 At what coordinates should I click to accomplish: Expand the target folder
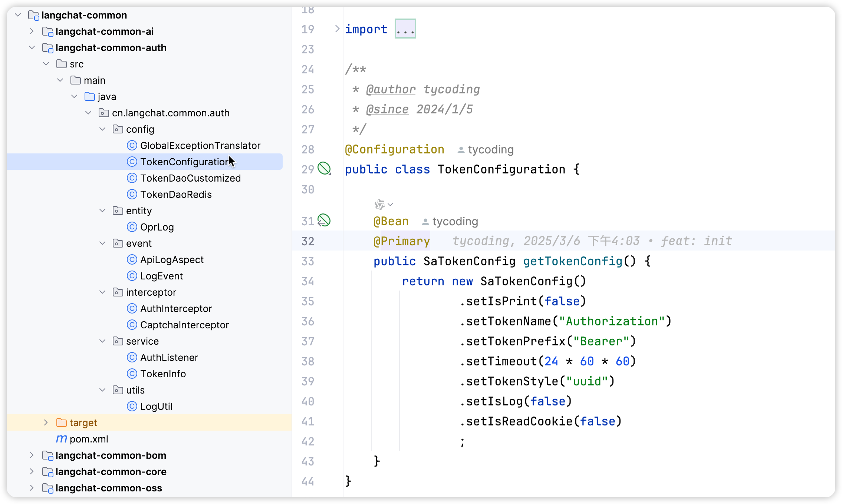(x=46, y=422)
